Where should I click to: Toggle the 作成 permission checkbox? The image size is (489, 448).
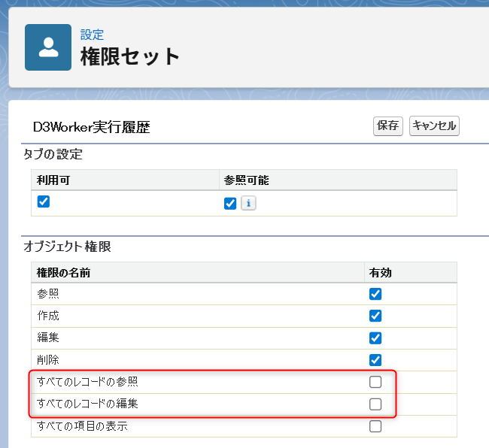(375, 316)
